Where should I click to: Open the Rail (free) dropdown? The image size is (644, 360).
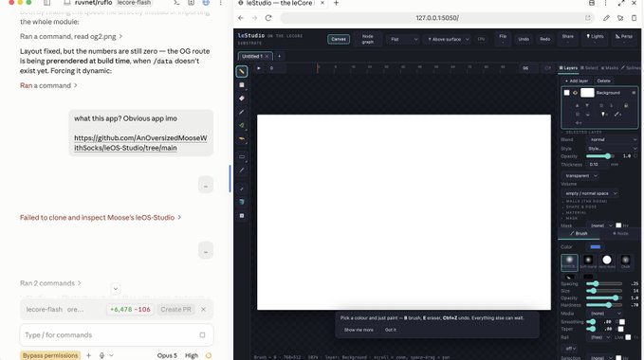599,337
